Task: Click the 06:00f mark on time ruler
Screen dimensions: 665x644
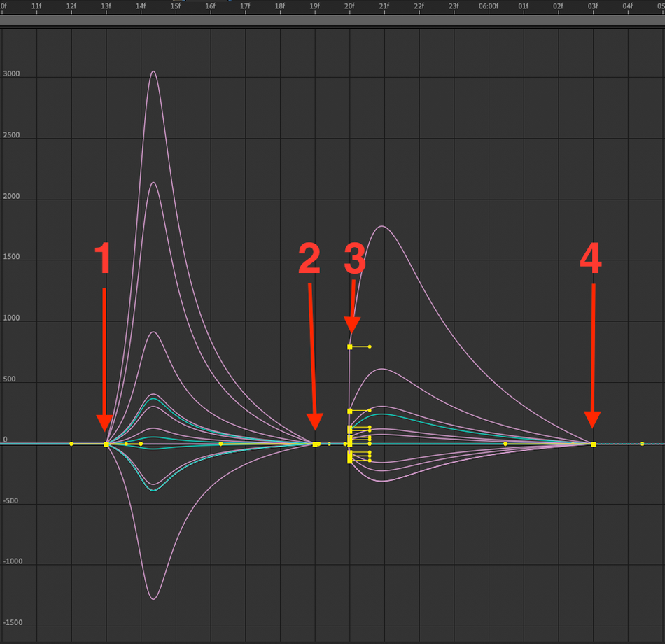Action: 489,6
